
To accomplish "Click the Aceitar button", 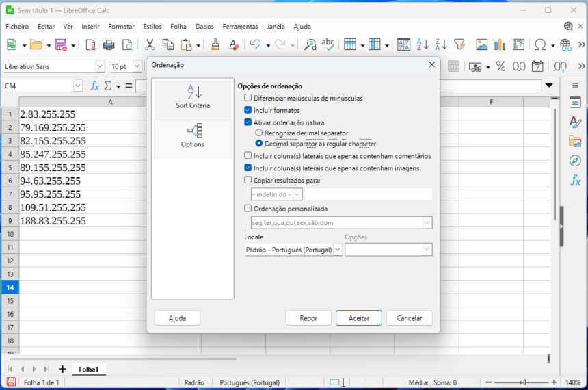I will click(359, 318).
